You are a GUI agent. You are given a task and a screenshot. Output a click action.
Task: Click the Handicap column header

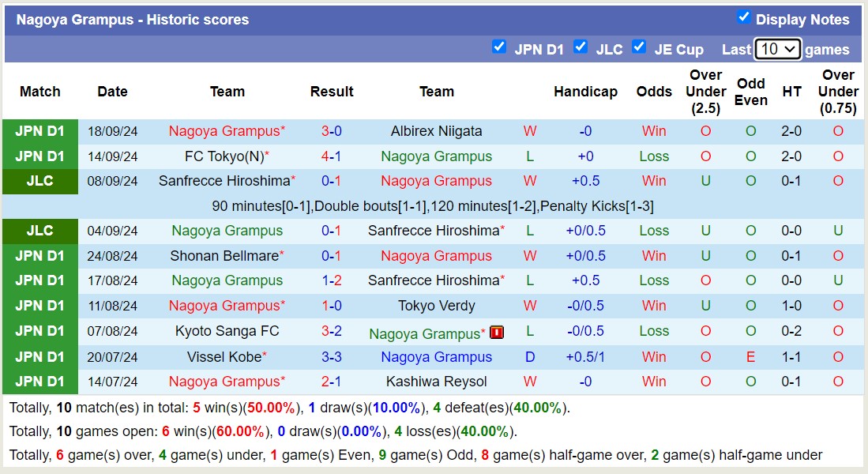[585, 92]
